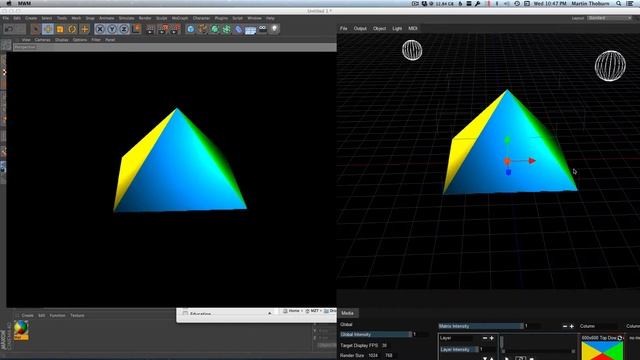
Task: Adjust the Global Intensity slider
Action: (376, 334)
